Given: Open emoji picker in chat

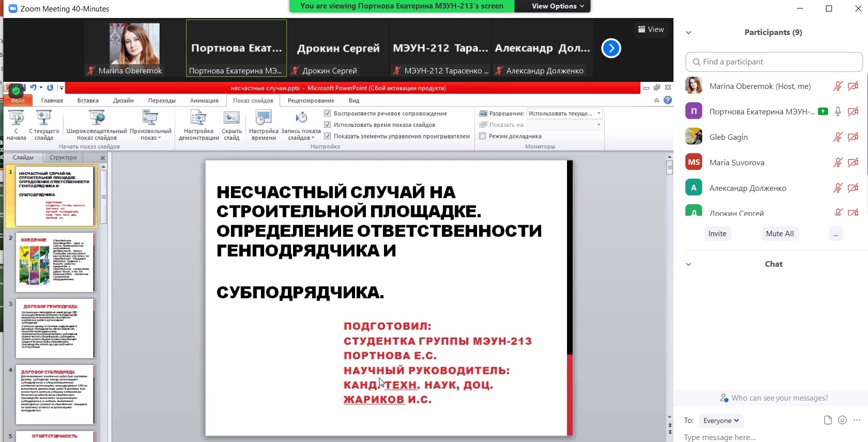Looking at the screenshot, I should 842,420.
